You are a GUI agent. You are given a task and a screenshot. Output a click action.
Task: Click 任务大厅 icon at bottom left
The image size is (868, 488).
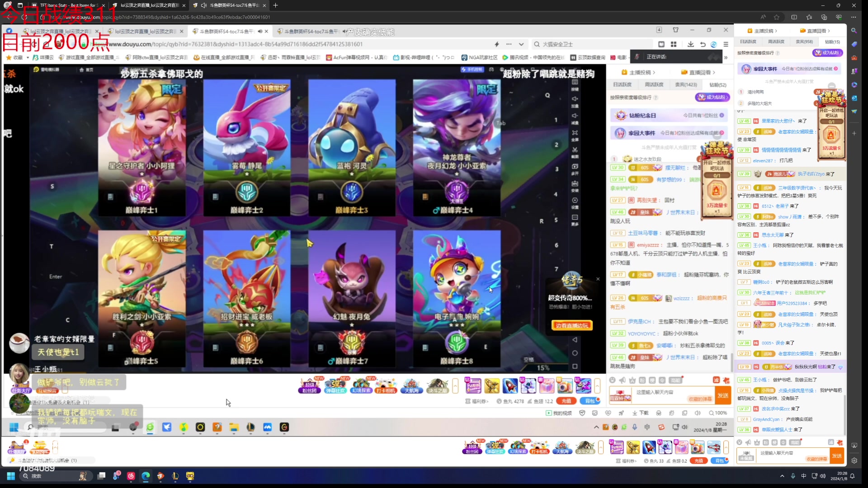click(x=17, y=447)
